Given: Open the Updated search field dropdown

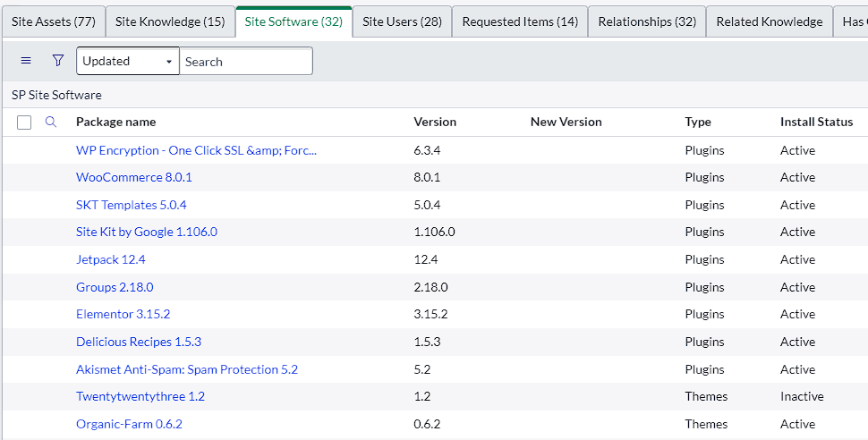Looking at the screenshot, I should pyautogui.click(x=128, y=61).
